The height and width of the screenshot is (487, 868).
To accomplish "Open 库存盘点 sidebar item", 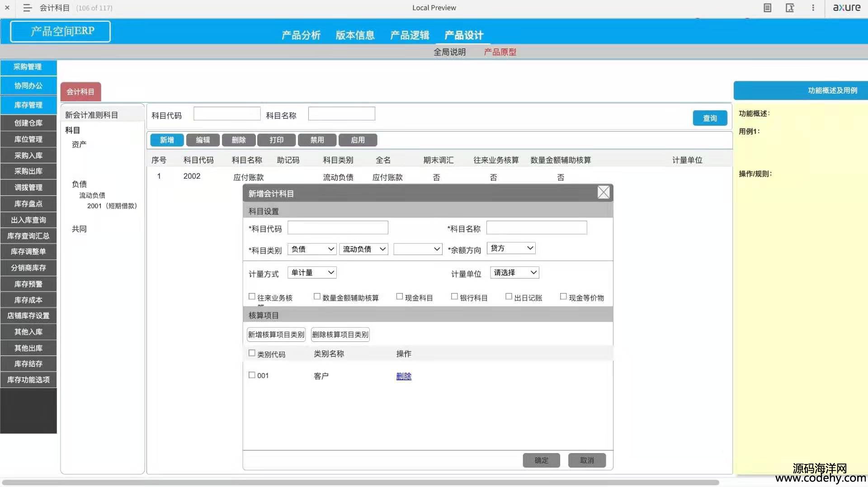I will pos(28,204).
